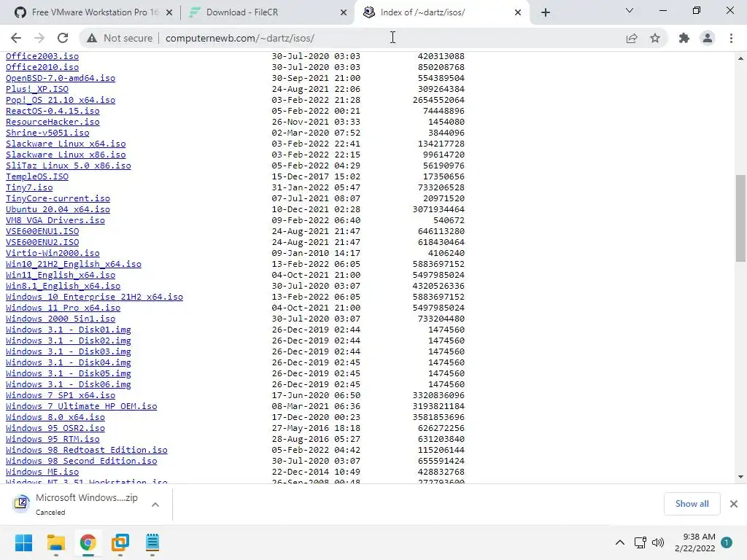Click the Windows_3.1_-_Disk06.img link
This screenshot has width=747, height=560.
69,385
